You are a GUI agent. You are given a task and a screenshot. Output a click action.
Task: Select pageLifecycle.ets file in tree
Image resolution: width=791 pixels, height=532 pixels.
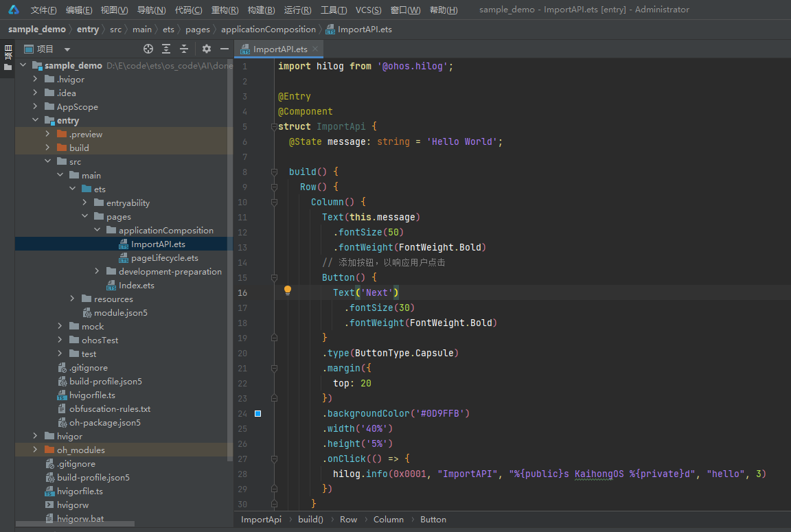pos(165,257)
